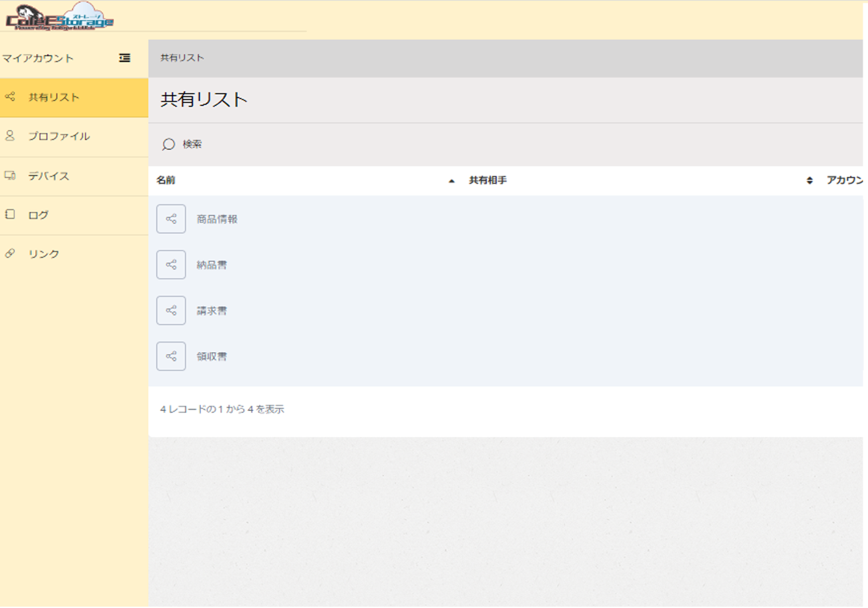This screenshot has height=608, width=868.
Task: Click the notebook icon next to ログ
Action: click(9, 214)
